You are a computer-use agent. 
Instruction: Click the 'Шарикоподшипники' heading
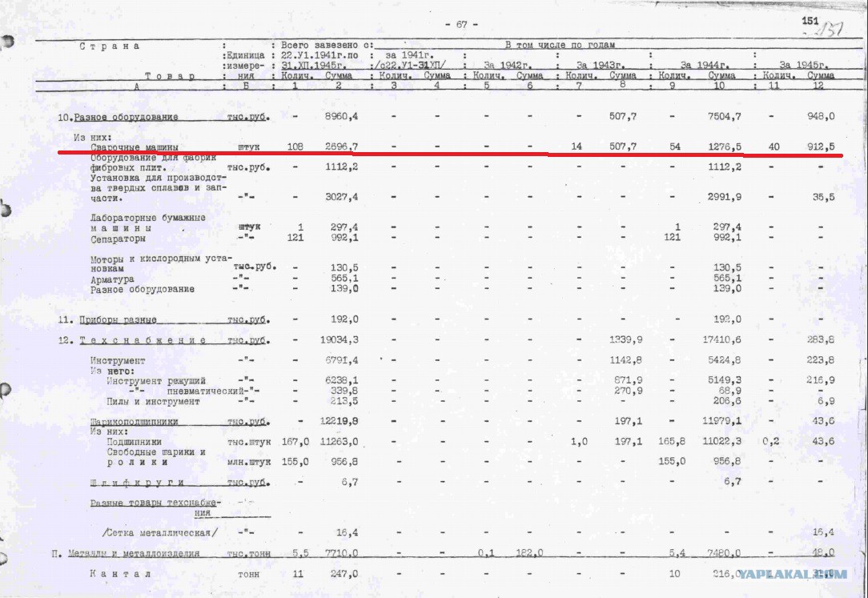point(135,422)
